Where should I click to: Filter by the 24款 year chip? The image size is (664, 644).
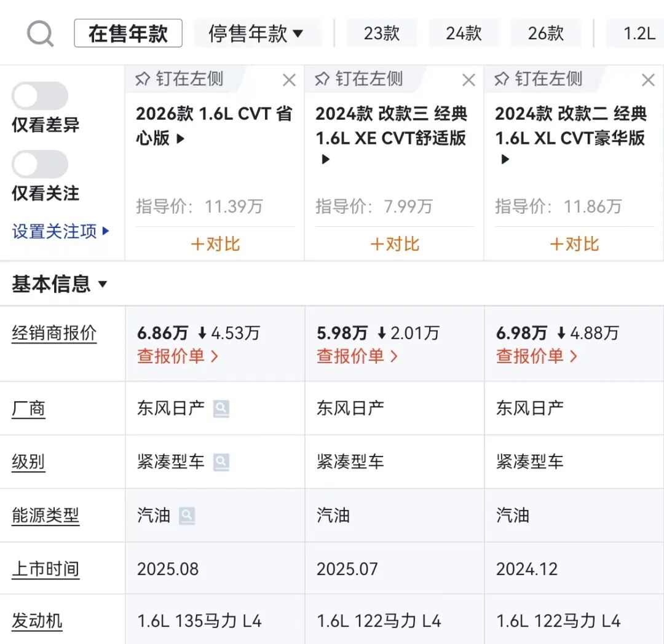click(x=464, y=34)
